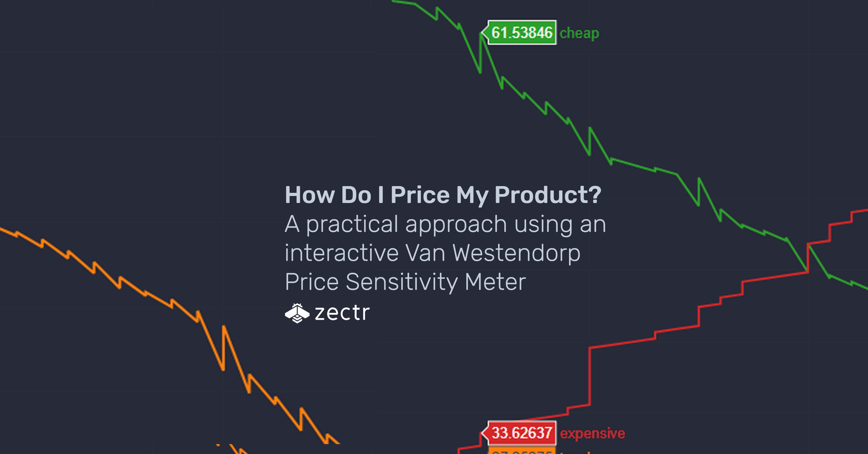Click the green line's tall spike near label
The height and width of the screenshot is (454, 868).
point(481,53)
